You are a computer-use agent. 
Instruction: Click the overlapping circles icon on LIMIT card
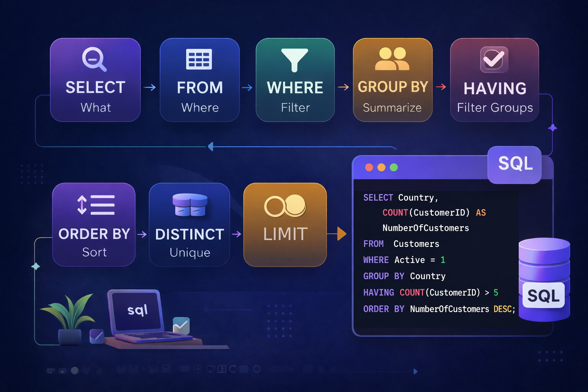click(285, 206)
